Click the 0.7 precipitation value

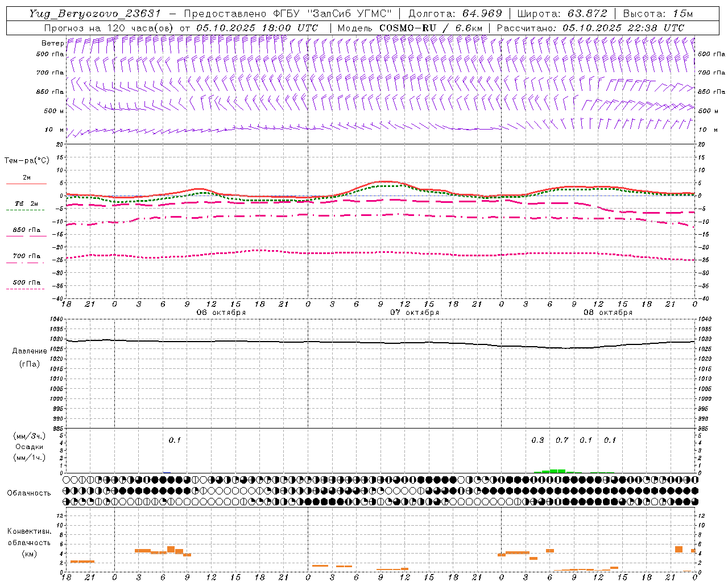pos(562,440)
